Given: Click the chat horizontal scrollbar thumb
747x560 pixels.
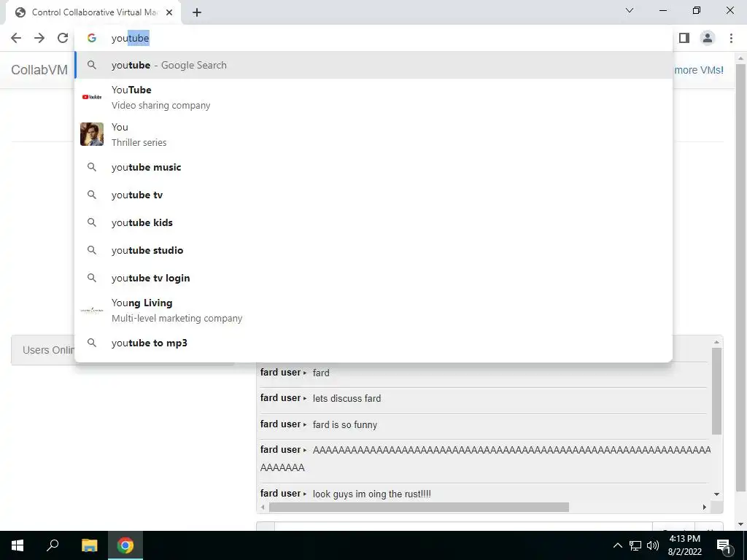Looking at the screenshot, I should (419, 507).
